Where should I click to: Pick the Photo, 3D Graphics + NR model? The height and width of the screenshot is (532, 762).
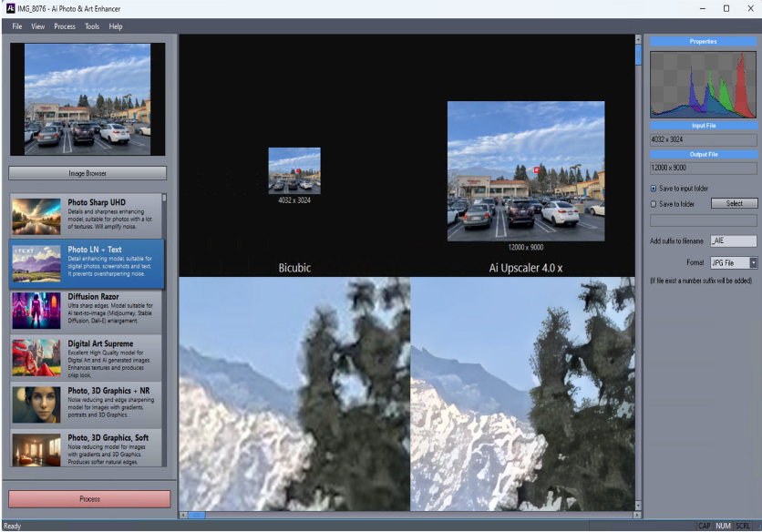pyautogui.click(x=87, y=404)
